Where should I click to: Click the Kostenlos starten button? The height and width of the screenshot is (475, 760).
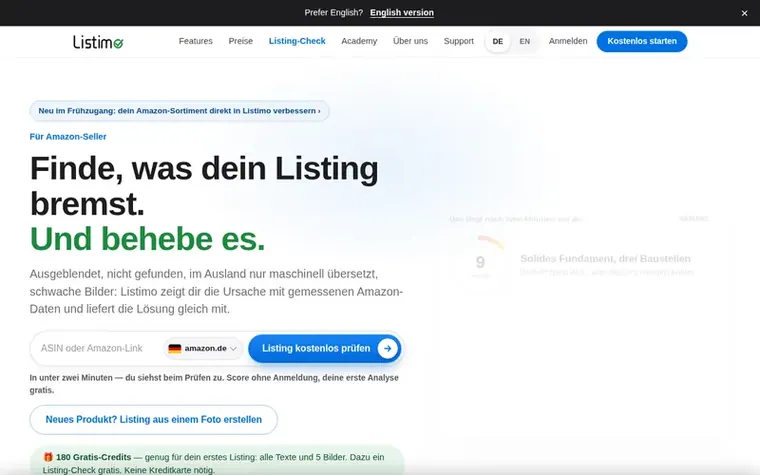click(x=642, y=41)
